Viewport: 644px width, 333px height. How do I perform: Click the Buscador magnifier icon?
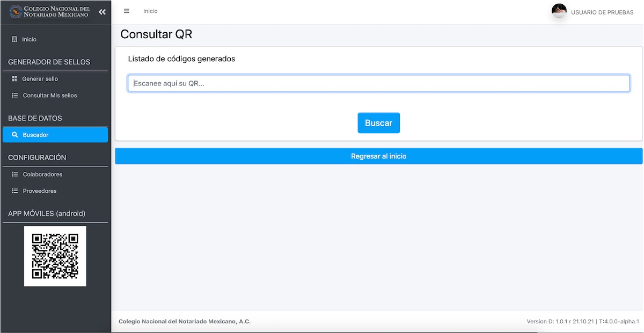point(15,135)
